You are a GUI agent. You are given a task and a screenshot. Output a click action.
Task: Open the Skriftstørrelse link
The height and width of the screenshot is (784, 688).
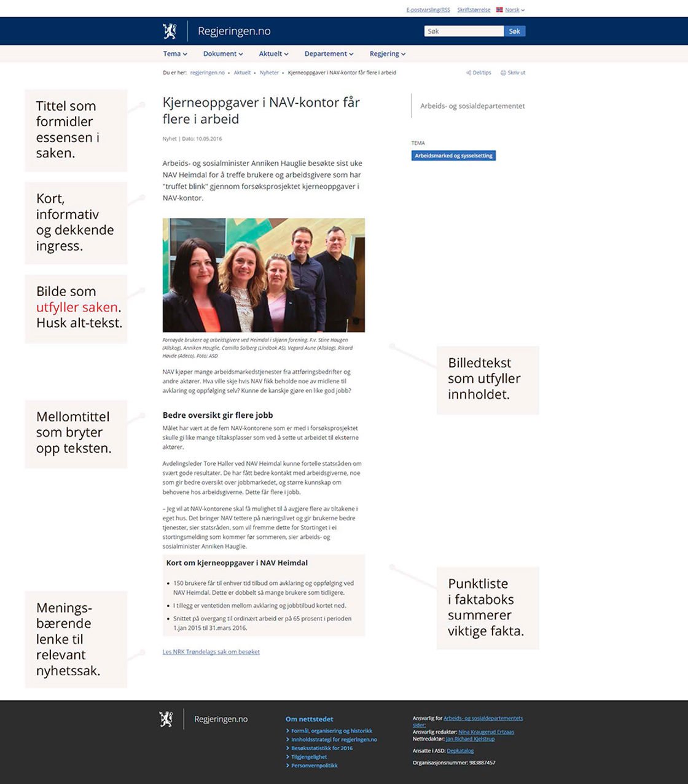[x=474, y=10]
